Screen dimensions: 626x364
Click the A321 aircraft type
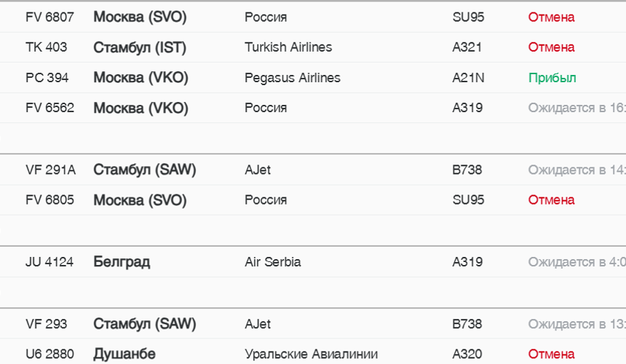(467, 47)
